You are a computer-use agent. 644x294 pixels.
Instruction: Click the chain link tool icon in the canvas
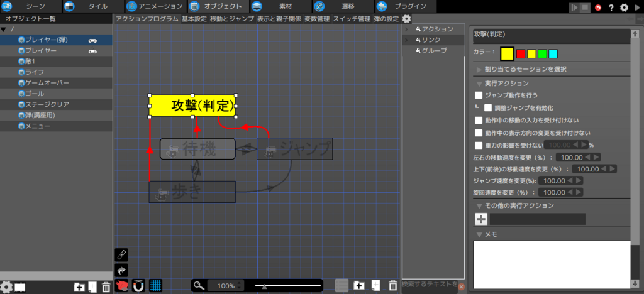(121, 255)
